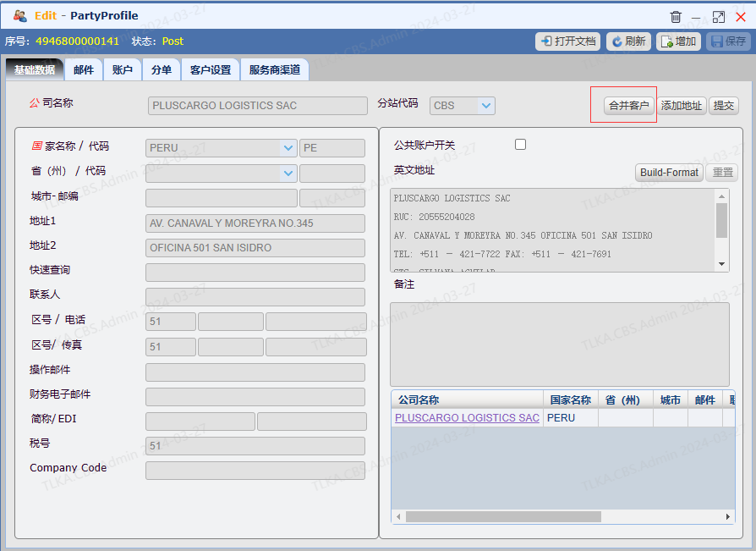The image size is (756, 551).
Task: Click the Post status text
Action: point(173,41)
